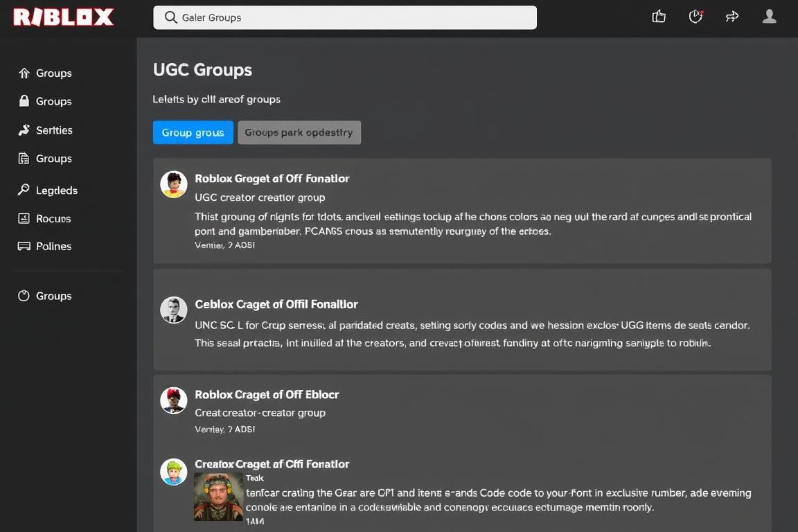
Task: Open the Roblox Craget of Off Eblocr group
Action: click(x=267, y=395)
